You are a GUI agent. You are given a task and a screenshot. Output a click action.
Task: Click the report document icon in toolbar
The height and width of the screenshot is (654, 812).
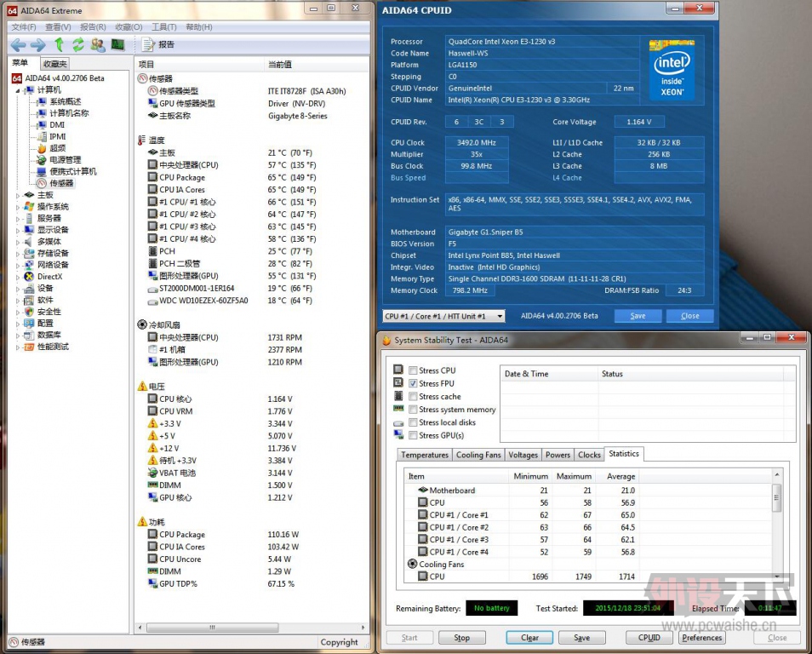[148, 45]
